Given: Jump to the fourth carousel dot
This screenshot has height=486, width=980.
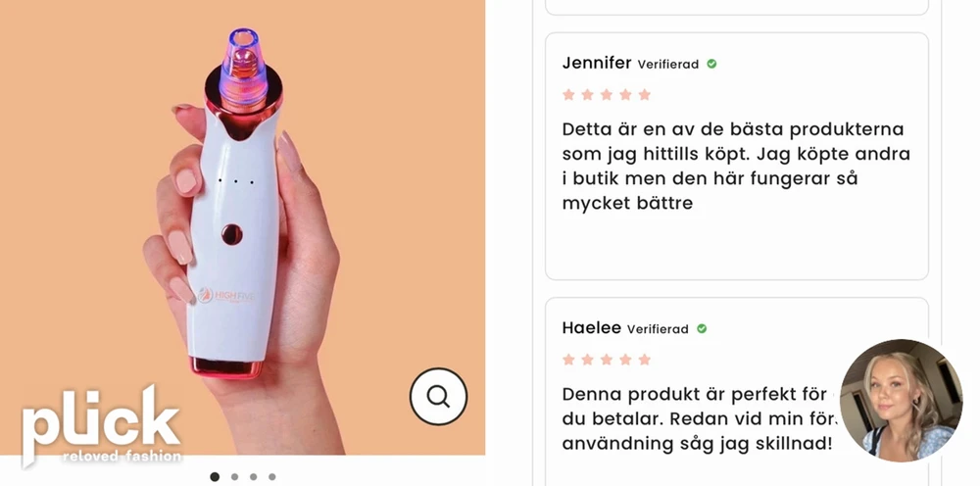Looking at the screenshot, I should click(x=271, y=476).
